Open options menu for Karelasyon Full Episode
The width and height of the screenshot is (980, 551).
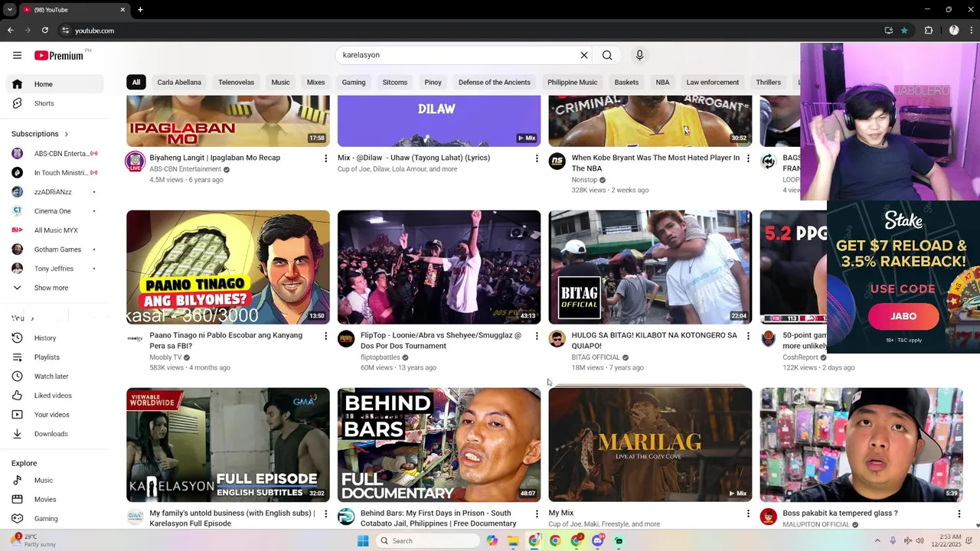point(325,514)
